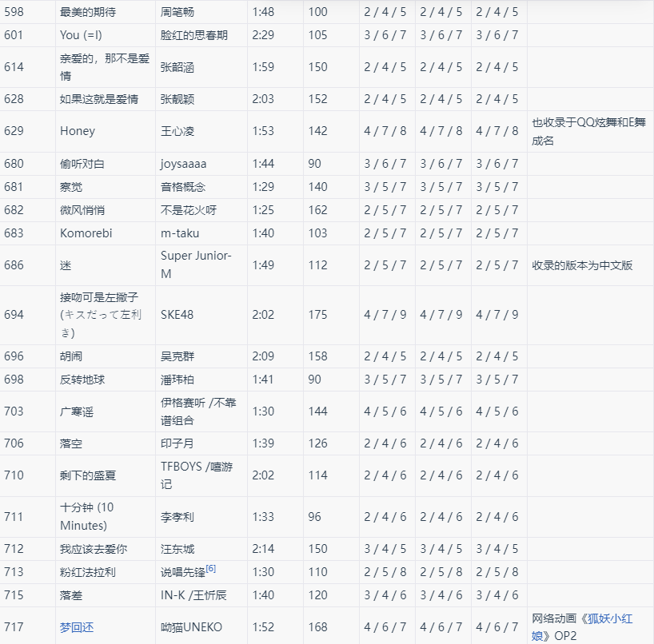Open footnote [6] beside 说唱先锋
The width and height of the screenshot is (654, 644).
(x=211, y=569)
